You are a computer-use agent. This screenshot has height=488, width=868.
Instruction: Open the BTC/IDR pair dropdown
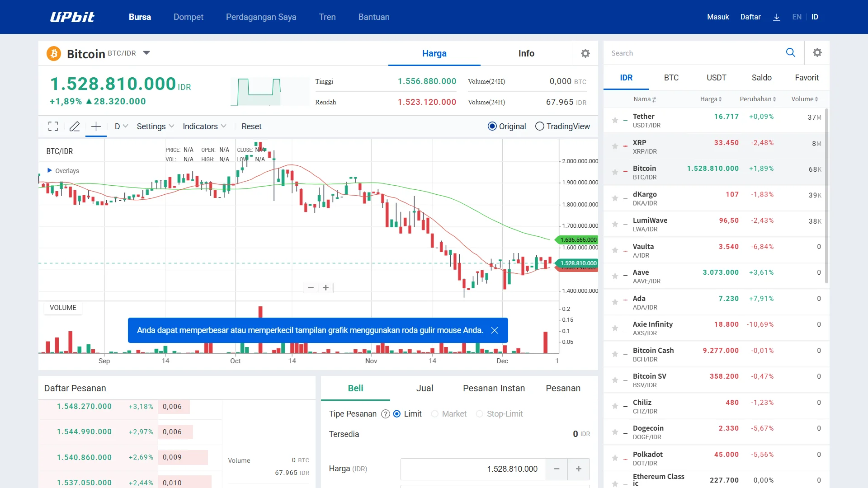pyautogui.click(x=146, y=53)
